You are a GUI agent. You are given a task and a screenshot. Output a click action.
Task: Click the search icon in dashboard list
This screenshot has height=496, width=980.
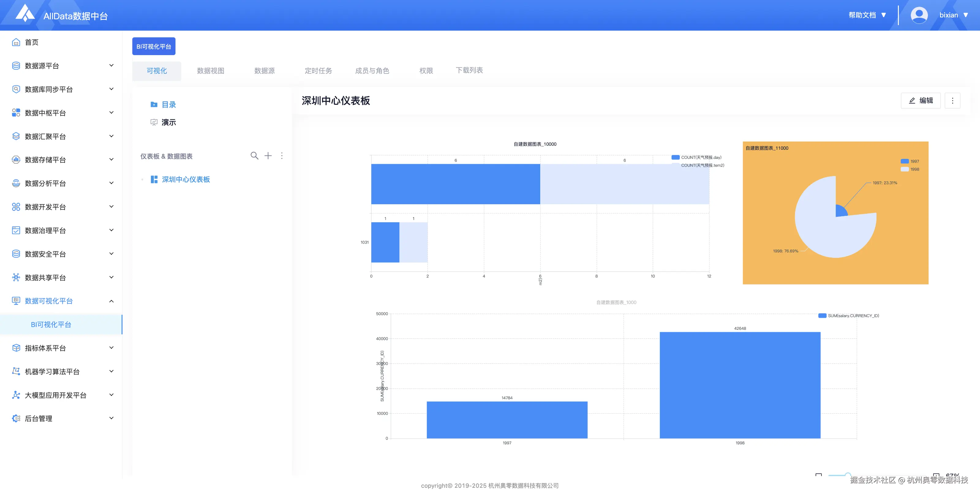coord(254,156)
